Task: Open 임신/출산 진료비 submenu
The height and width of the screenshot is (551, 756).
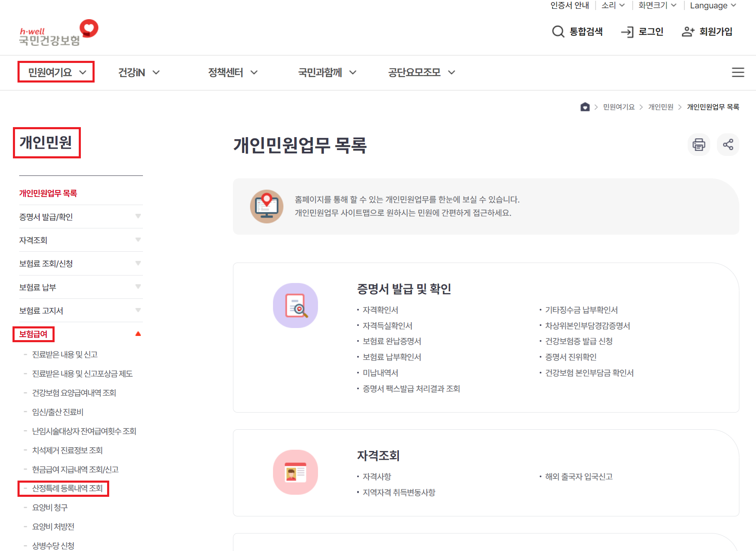Action: coord(58,412)
